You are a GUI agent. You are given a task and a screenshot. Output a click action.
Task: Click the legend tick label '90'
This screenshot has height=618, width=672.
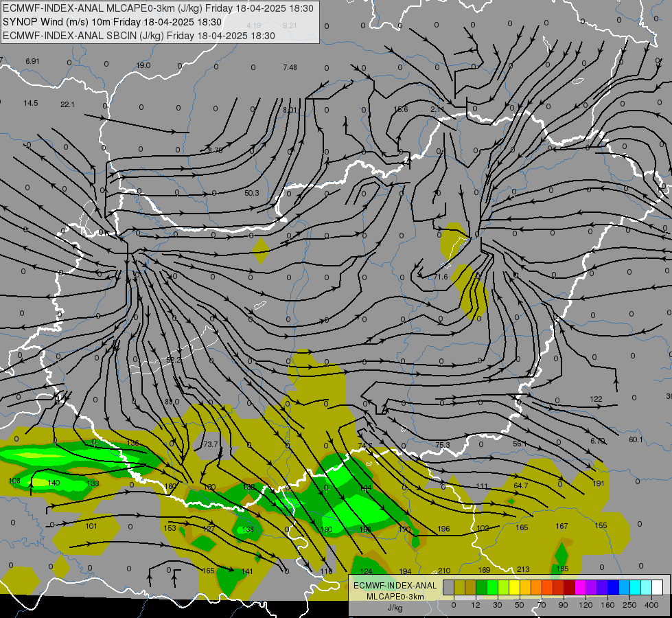coord(563,605)
